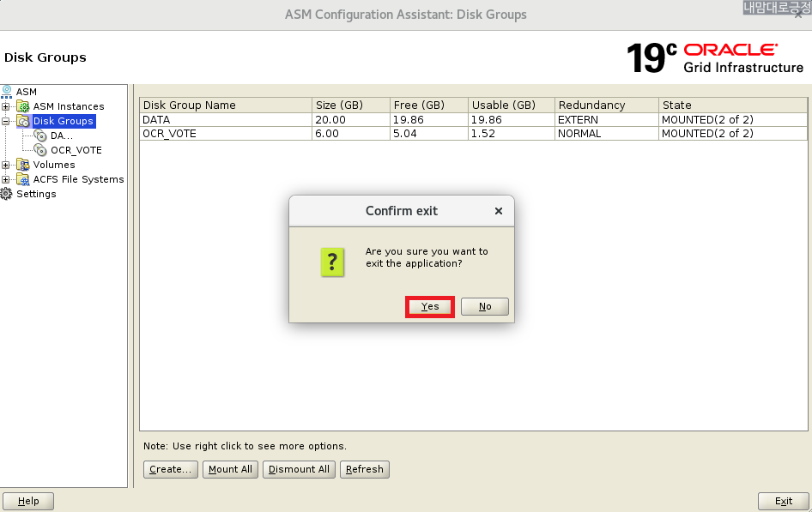
Task: Click the 5.04 free space cell
Action: click(x=429, y=134)
